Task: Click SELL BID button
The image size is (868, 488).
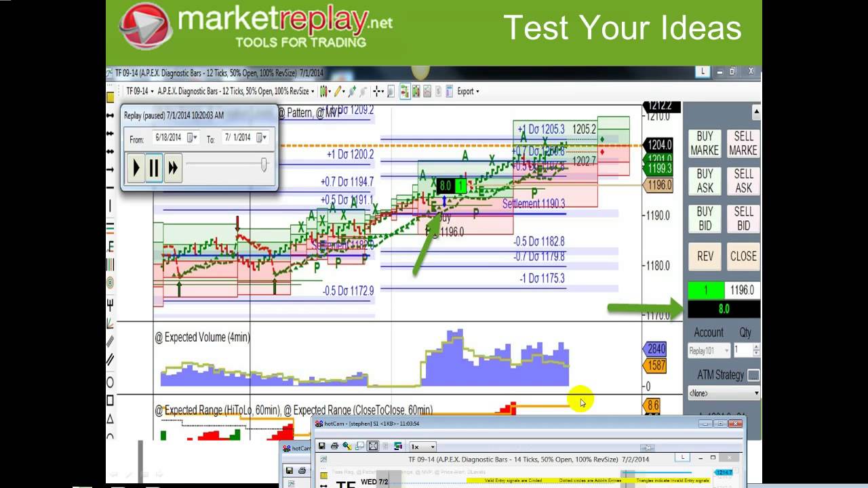Action: [x=743, y=218]
